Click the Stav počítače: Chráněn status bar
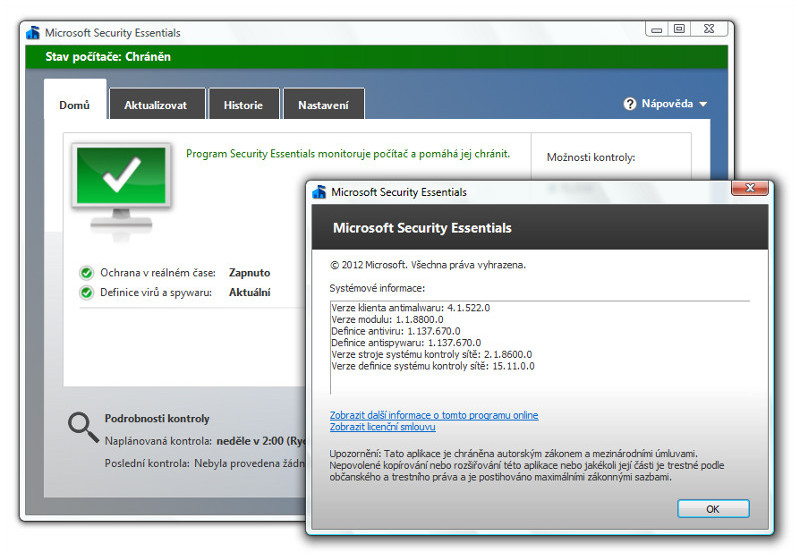Viewport: 800px width, 560px height. tap(377, 57)
